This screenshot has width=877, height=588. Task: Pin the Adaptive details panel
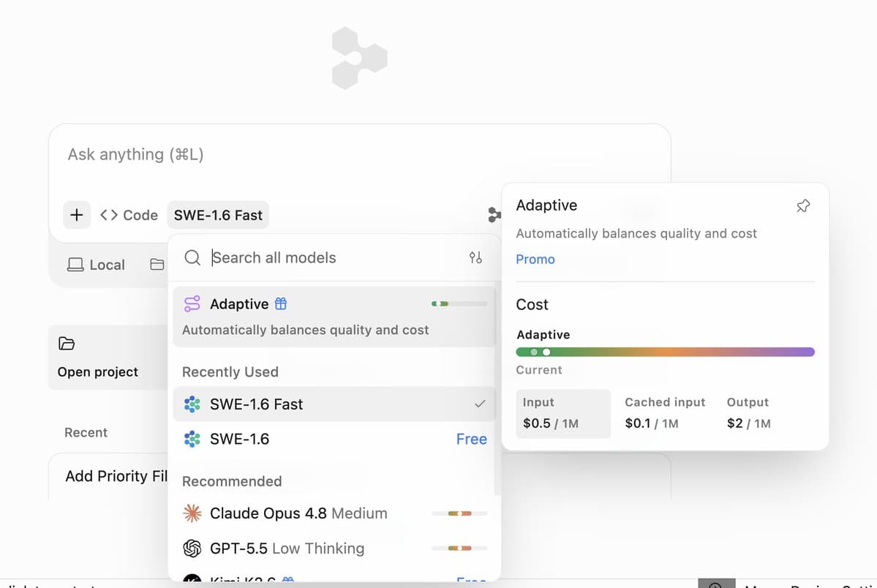803,206
